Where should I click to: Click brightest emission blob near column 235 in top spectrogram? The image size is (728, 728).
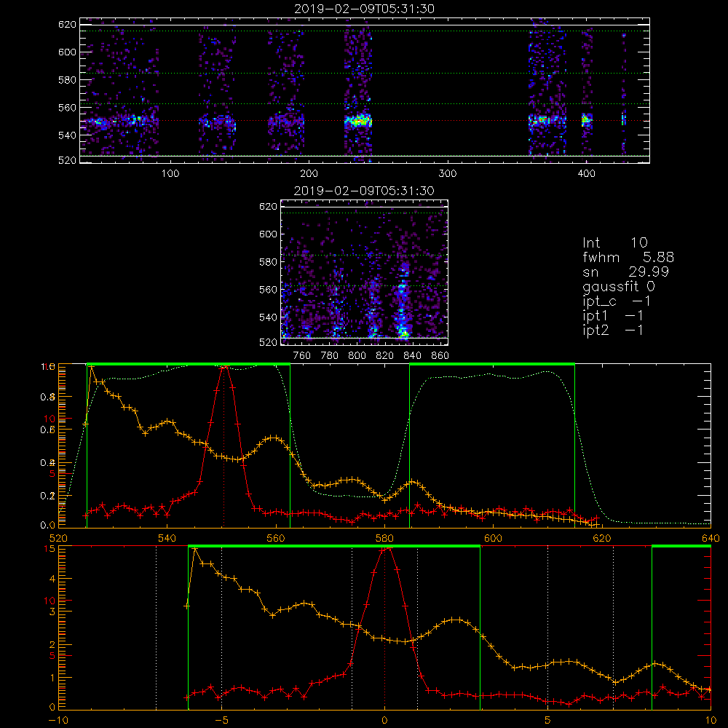click(x=358, y=121)
